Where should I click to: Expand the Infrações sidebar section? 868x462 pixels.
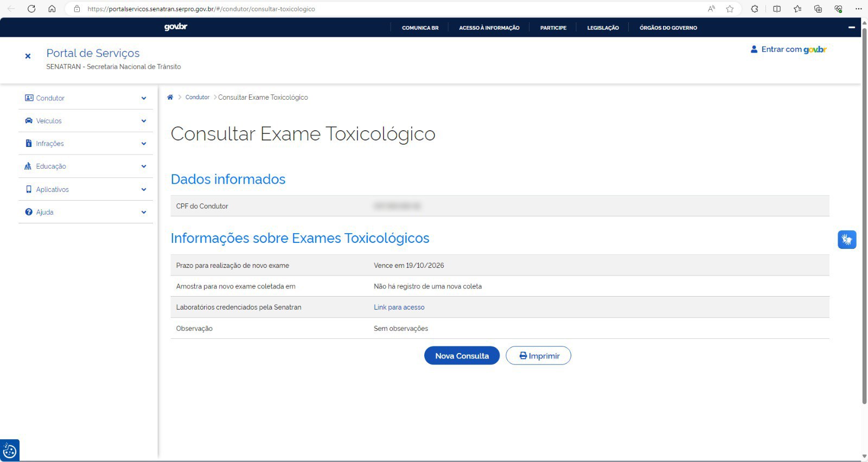[86, 144]
